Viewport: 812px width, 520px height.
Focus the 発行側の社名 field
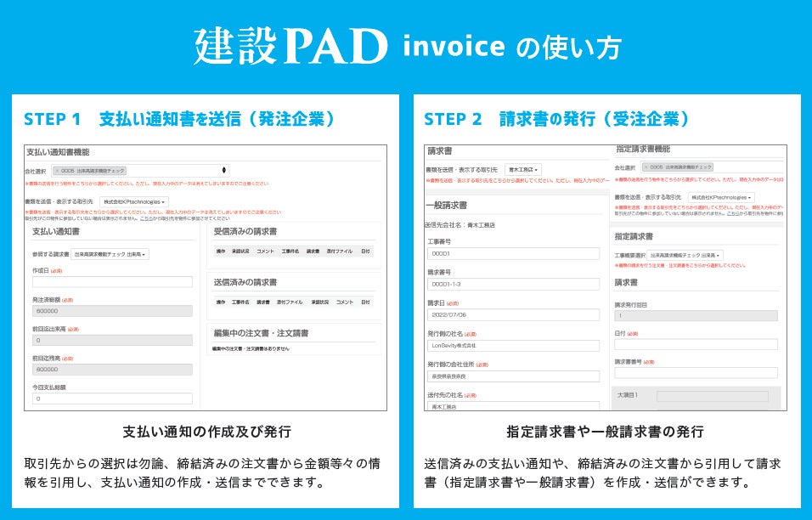[513, 346]
